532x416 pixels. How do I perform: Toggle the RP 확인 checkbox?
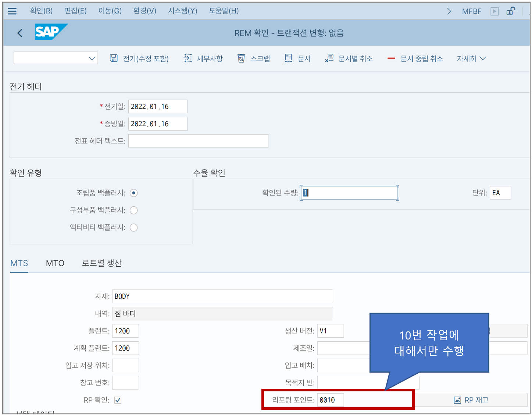[118, 400]
